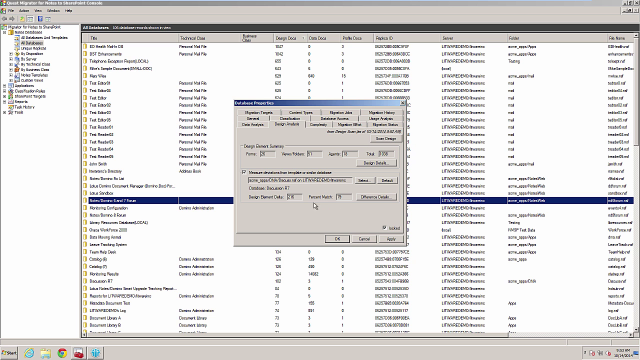Open Internet Explorer from the taskbar
The height and width of the screenshot is (360, 640).
[29, 353]
